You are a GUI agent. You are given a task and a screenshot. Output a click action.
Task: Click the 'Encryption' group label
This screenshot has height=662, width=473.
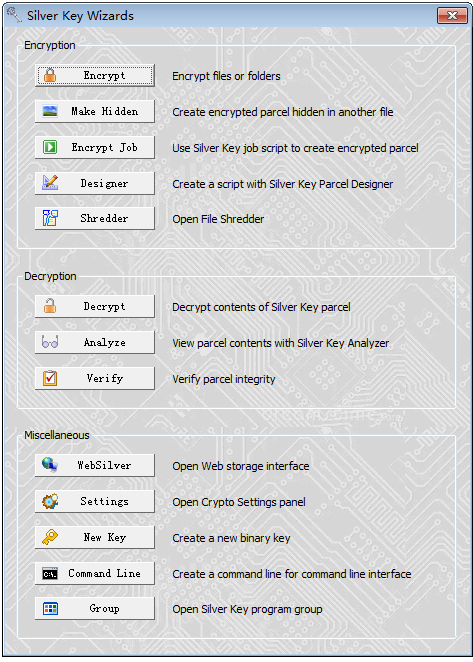pos(50,45)
